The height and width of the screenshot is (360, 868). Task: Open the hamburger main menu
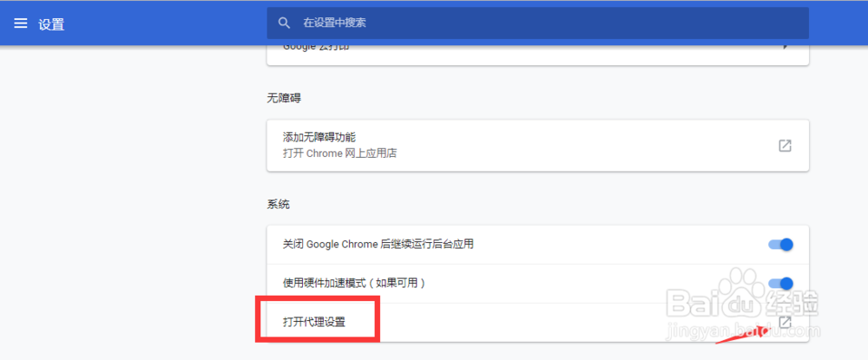[x=21, y=23]
